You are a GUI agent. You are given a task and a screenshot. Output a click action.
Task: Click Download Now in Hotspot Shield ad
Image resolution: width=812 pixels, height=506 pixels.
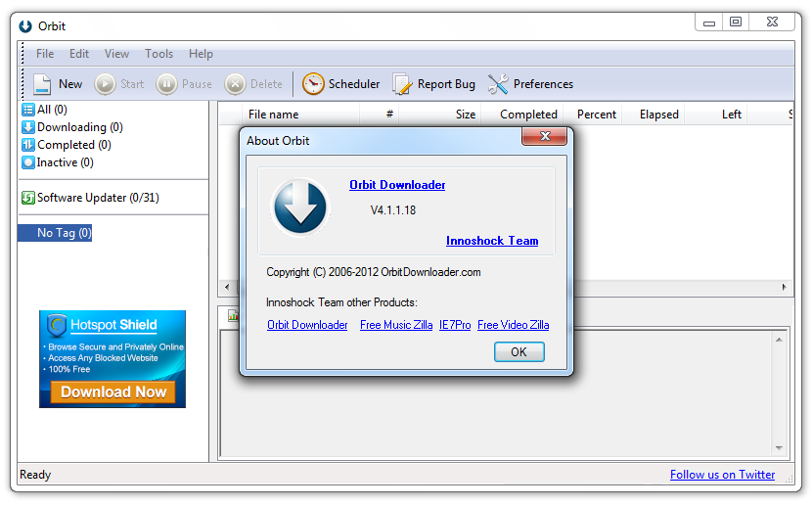pyautogui.click(x=113, y=392)
